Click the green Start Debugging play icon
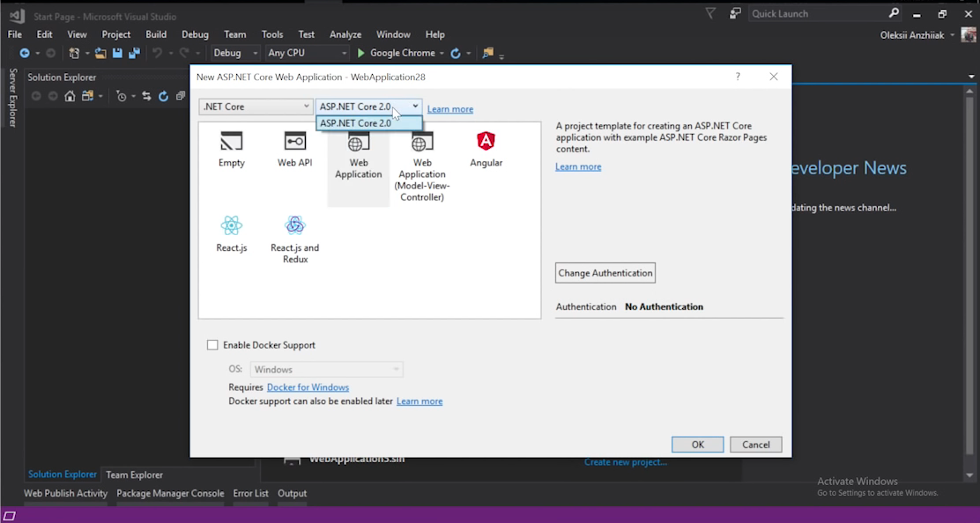Screen dimensions: 980x523 pos(360,53)
